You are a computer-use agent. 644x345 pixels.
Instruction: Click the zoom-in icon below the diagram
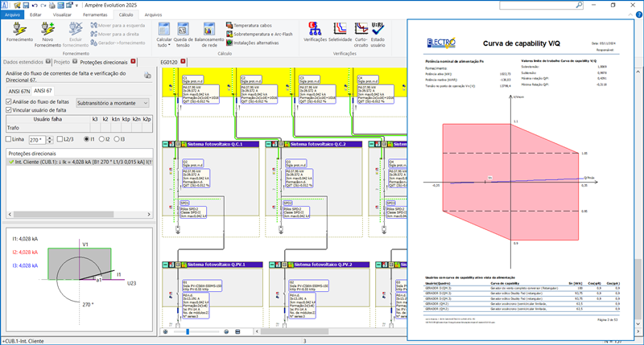coord(226,331)
